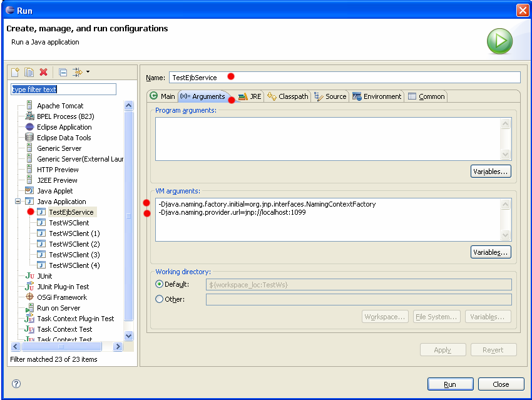
Task: Select the JUnit launch type icon
Action: [x=30, y=276]
